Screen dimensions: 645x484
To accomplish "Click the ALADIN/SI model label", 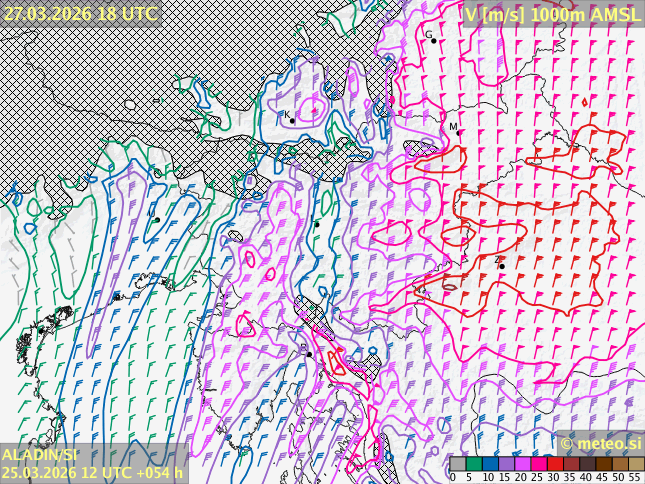I will pyautogui.click(x=39, y=455).
